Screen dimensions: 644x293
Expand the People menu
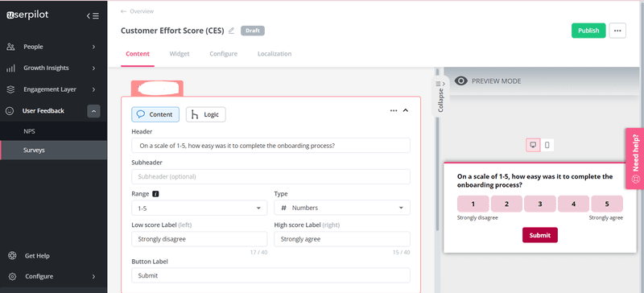pos(93,47)
